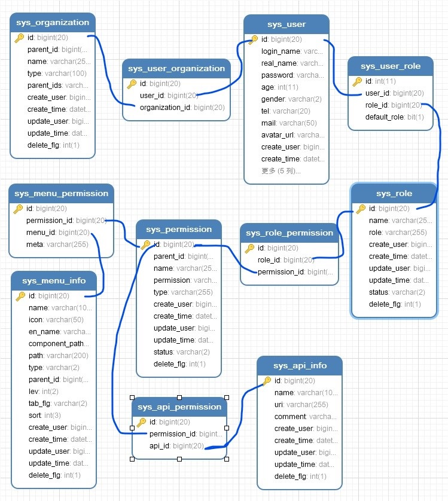The image size is (448, 501).
Task: Click the sys_menu_permission table title
Action: pos(61,193)
